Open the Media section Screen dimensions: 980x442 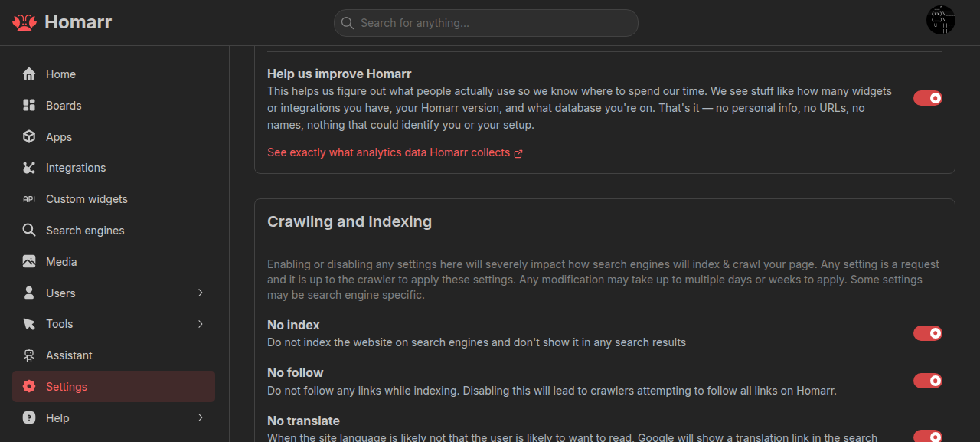[113, 262]
